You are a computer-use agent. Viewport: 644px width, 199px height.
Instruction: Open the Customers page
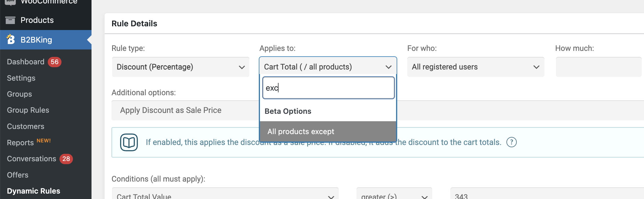pyautogui.click(x=26, y=126)
